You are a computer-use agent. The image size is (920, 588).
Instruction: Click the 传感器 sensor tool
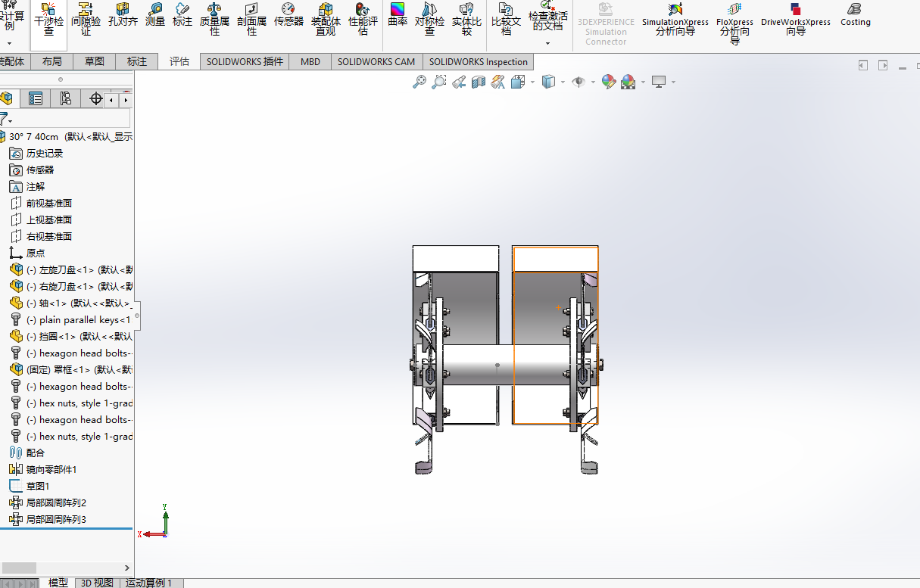coord(288,15)
